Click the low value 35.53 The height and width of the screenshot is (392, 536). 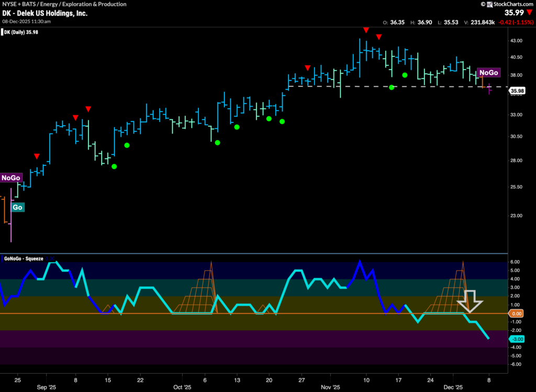451,22
